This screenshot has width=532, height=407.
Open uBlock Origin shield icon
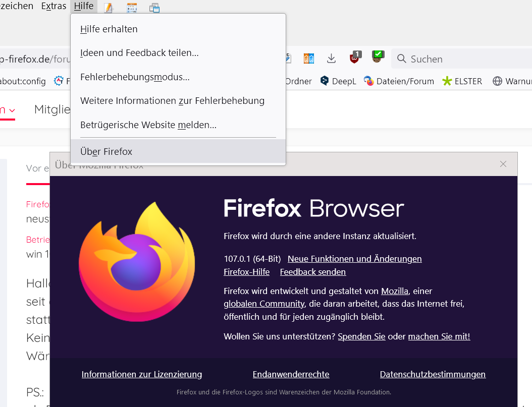tap(355, 57)
